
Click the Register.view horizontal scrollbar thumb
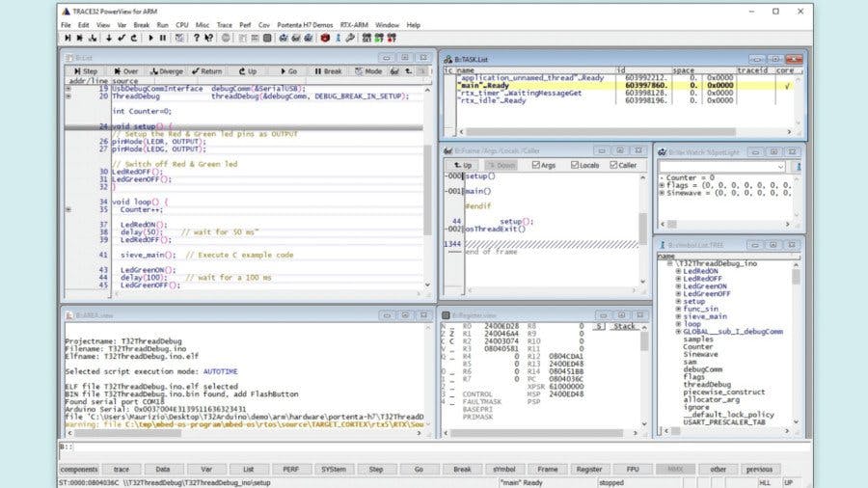click(x=536, y=433)
